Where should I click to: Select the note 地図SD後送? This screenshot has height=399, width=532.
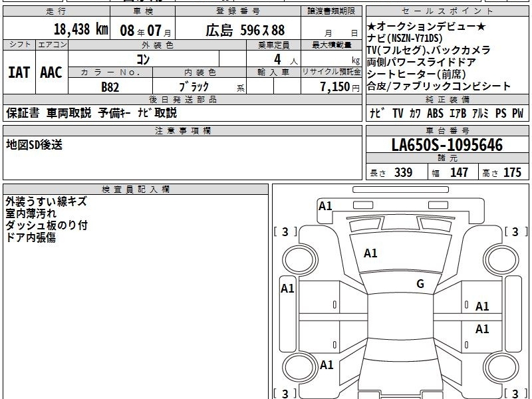(x=35, y=145)
